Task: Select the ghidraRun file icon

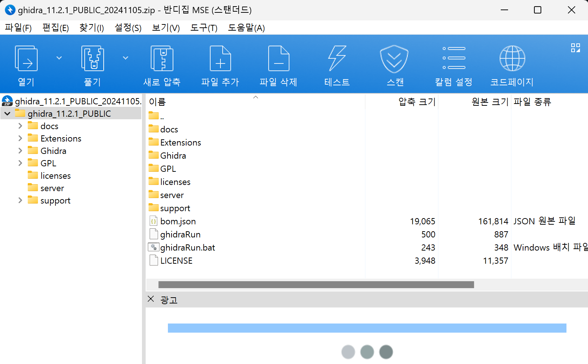Action: pos(154,234)
